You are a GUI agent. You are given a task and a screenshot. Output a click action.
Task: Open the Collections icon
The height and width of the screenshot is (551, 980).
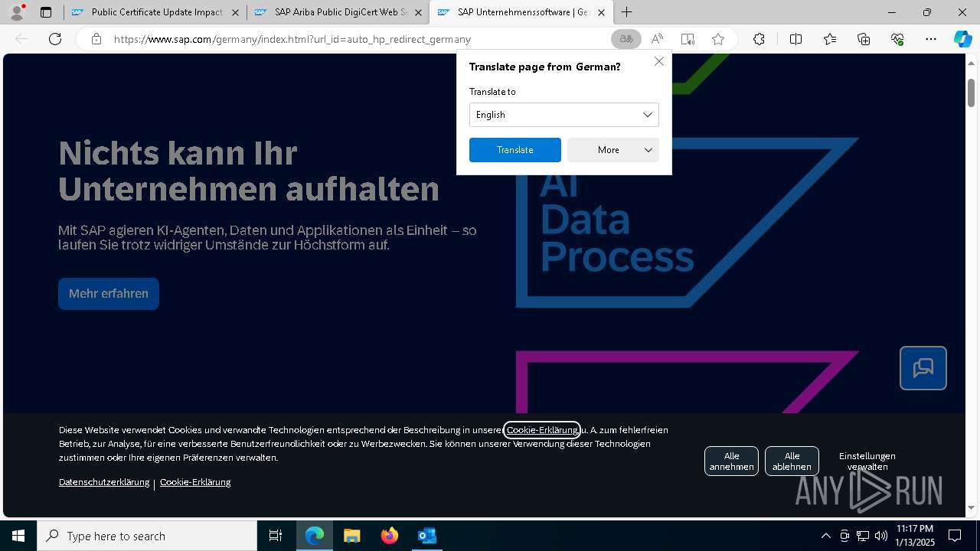click(x=864, y=39)
